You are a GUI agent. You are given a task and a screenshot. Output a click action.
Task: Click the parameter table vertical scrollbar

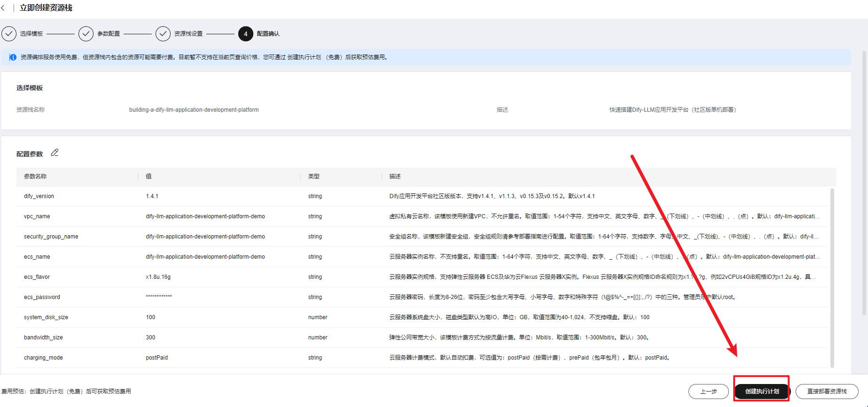pyautogui.click(x=832, y=277)
